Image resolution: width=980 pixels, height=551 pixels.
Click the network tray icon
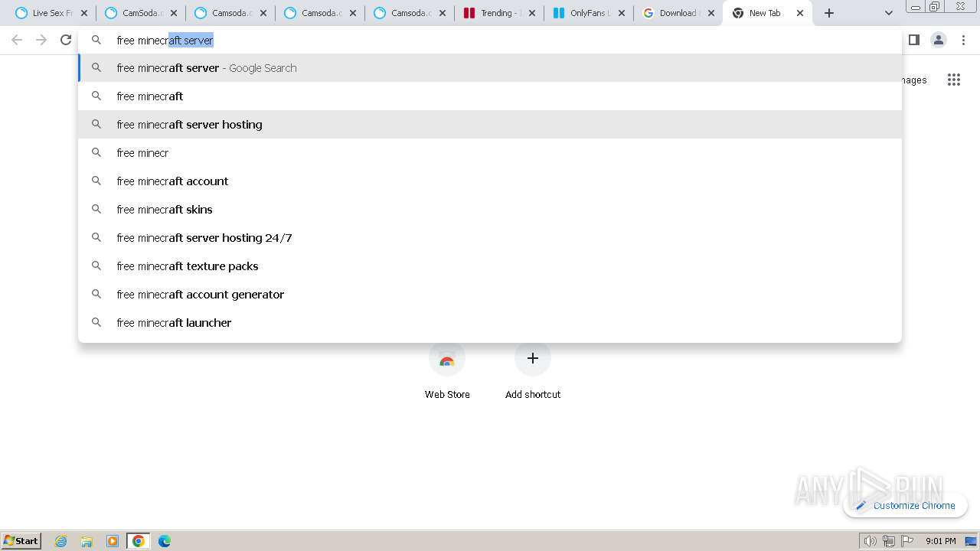889,541
